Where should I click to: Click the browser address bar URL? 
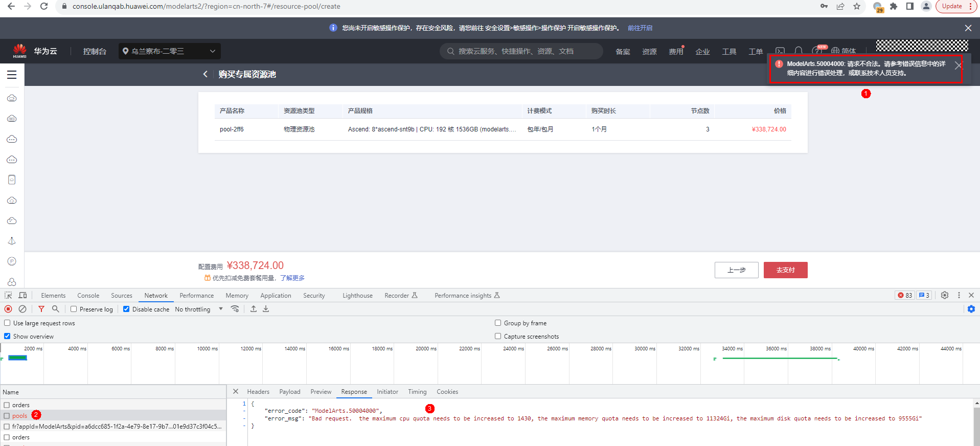pos(207,6)
